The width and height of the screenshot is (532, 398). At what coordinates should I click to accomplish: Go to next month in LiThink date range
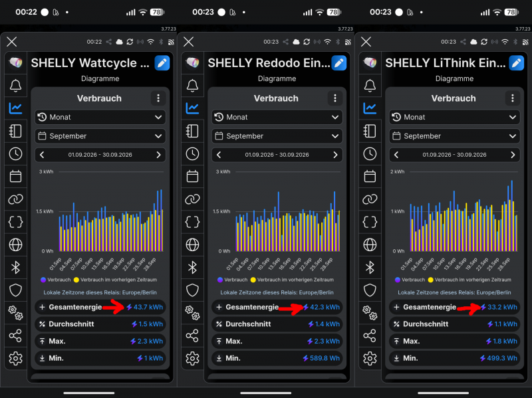point(513,155)
